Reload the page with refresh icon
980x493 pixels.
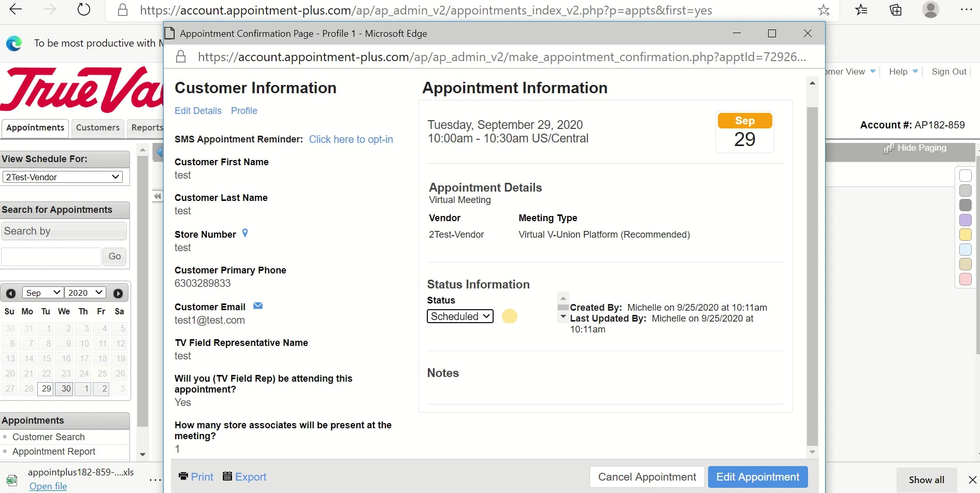click(x=84, y=9)
